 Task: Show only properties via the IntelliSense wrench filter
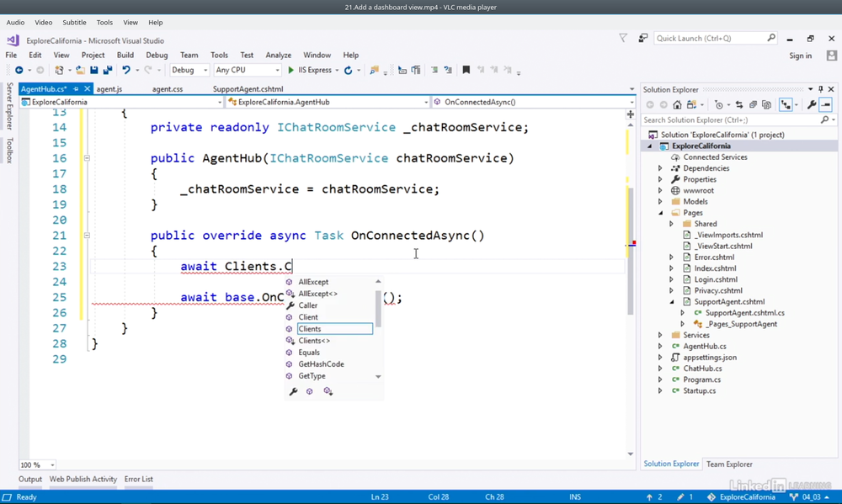click(x=293, y=391)
